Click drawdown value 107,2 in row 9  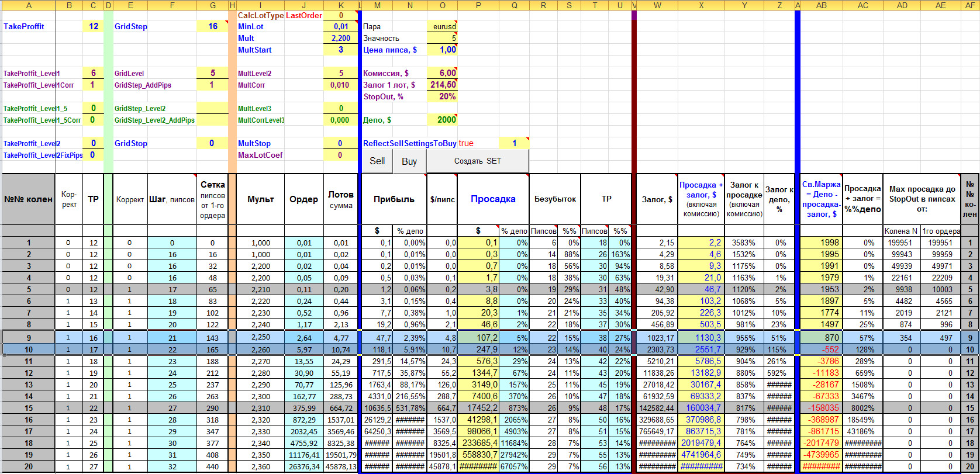click(x=479, y=337)
